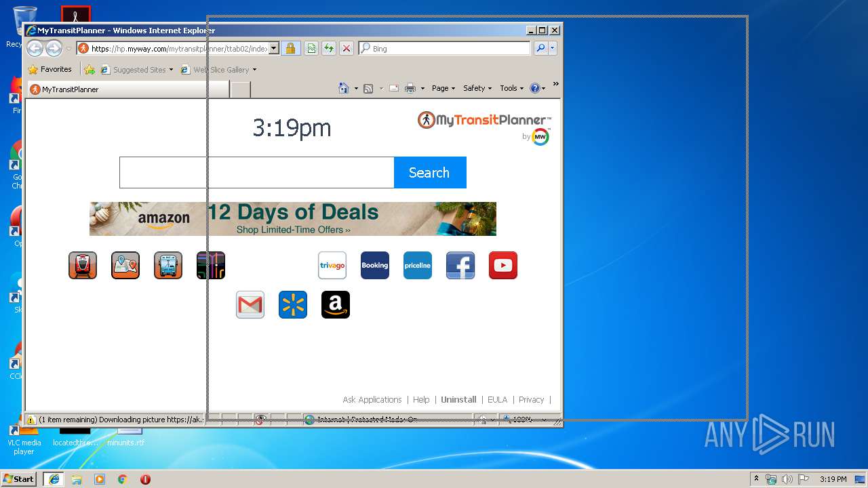
Task: Click Internet Explorer taskbar icon
Action: click(54, 479)
